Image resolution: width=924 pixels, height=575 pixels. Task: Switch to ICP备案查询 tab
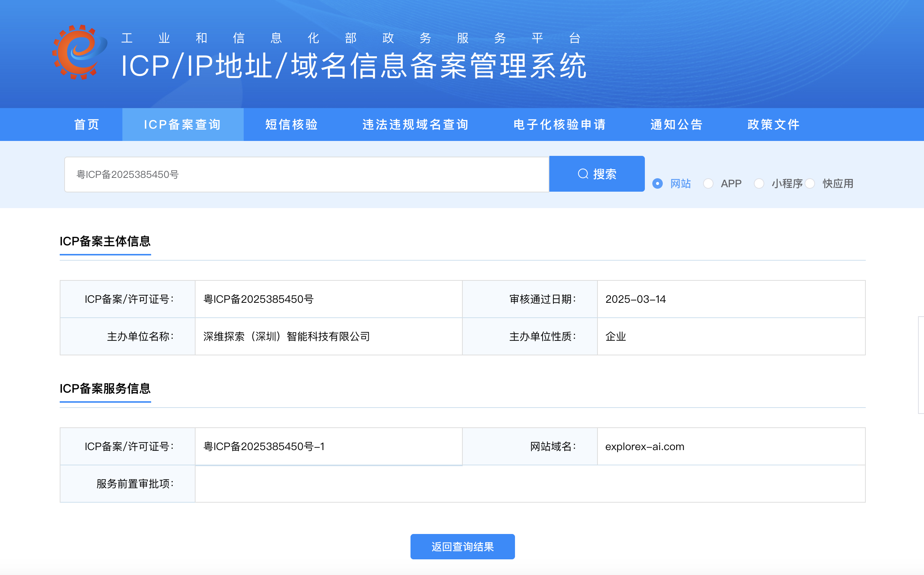[x=182, y=125]
